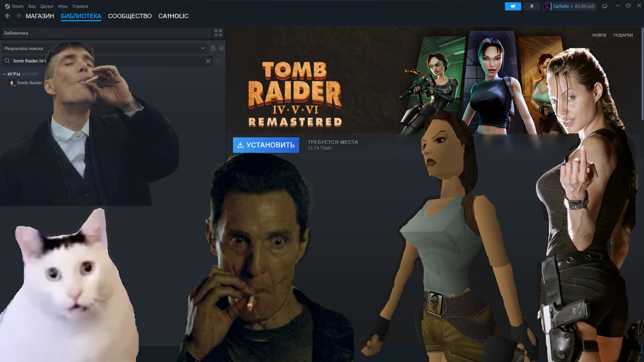Go forward with the forward arrow
644x362 pixels.
pyautogui.click(x=18, y=16)
